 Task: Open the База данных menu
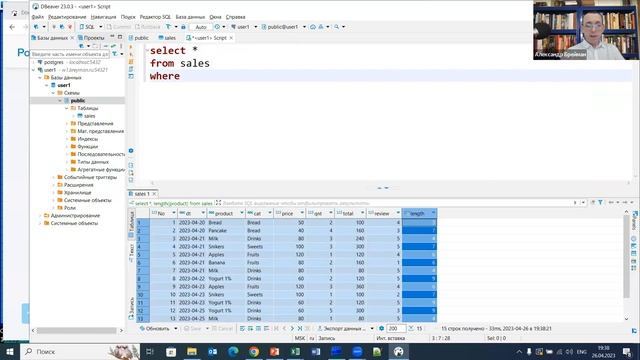(190, 17)
